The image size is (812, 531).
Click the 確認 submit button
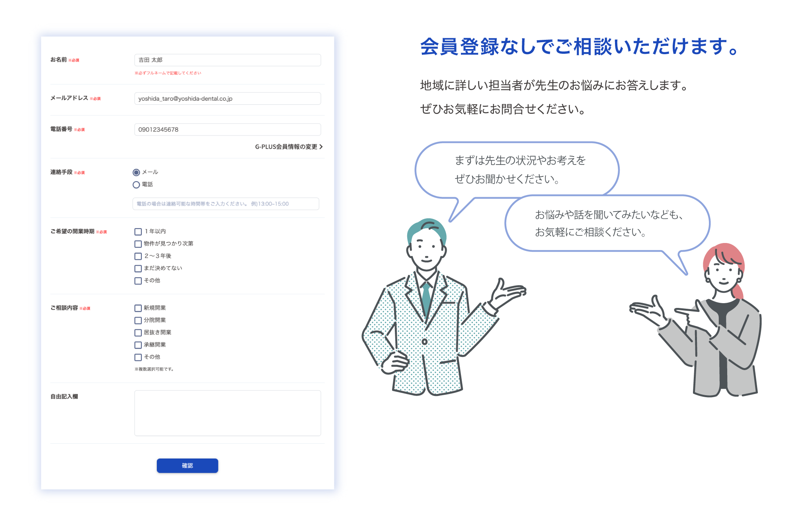(x=187, y=466)
